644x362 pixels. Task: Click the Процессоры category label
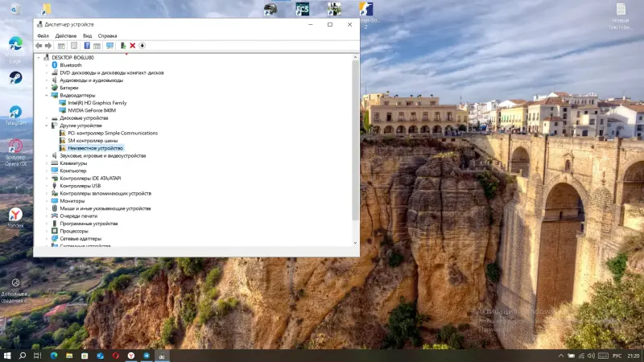coord(74,231)
